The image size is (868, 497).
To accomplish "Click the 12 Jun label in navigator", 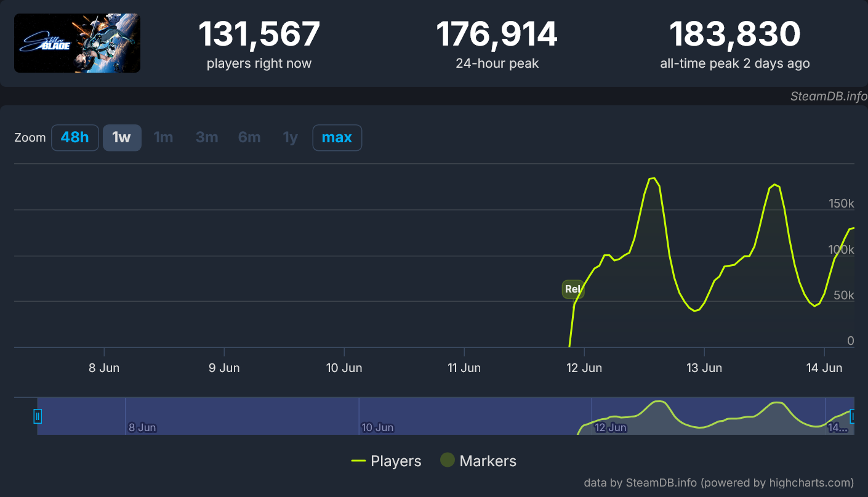I will tap(611, 427).
